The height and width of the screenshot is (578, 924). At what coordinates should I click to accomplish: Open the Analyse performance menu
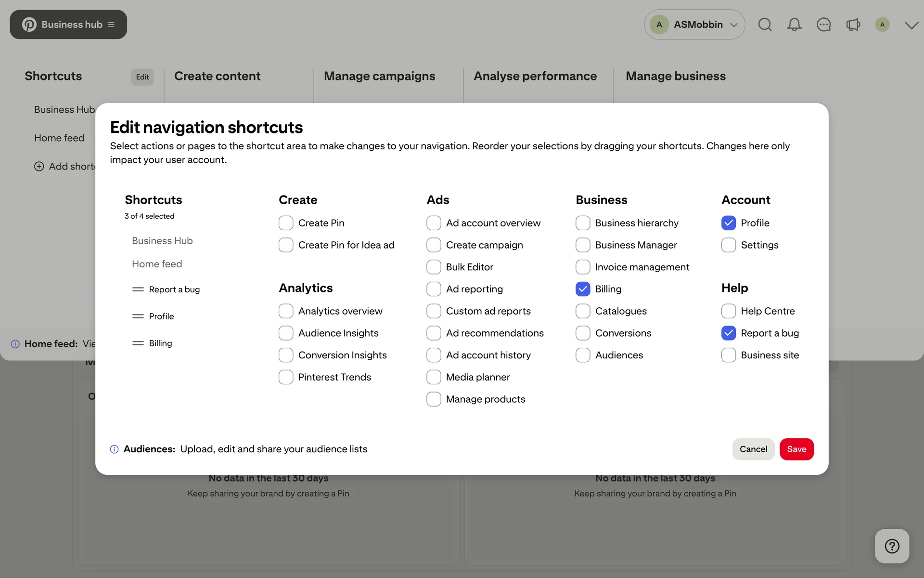click(x=535, y=76)
